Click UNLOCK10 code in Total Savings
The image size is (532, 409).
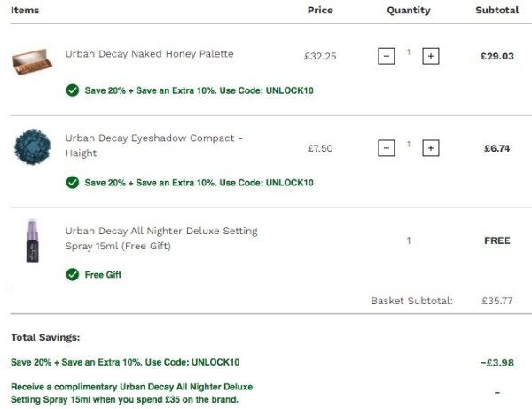coord(124,362)
